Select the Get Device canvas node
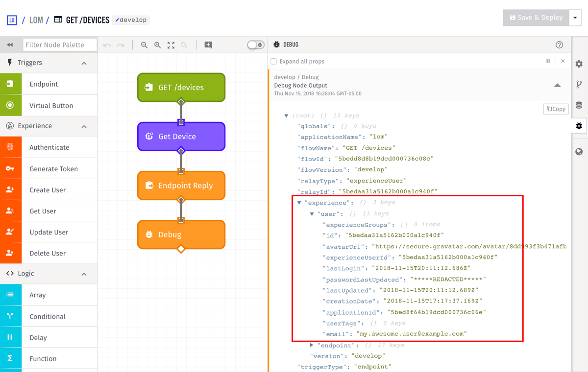 (x=181, y=137)
